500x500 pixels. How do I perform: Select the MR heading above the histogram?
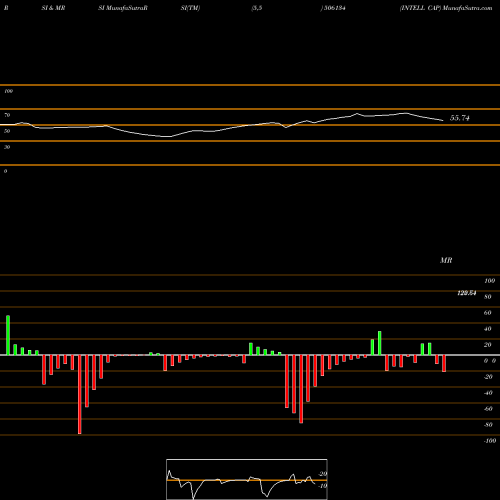(x=446, y=260)
